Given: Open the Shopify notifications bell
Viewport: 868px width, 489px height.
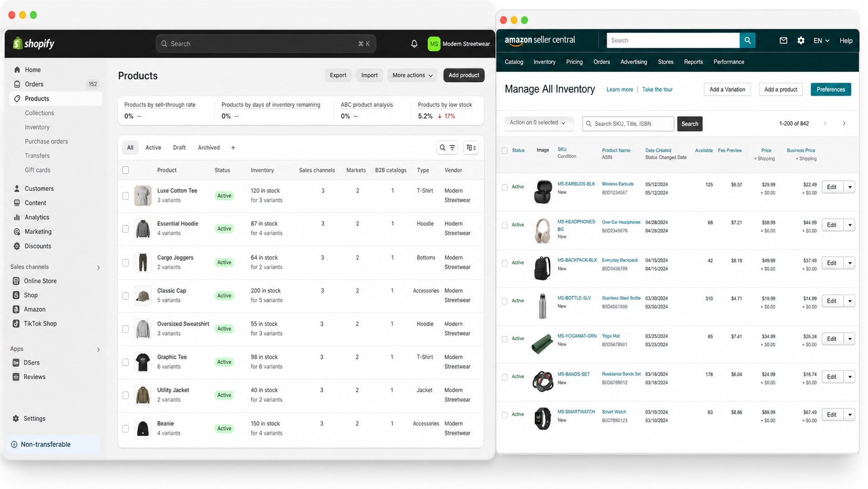Looking at the screenshot, I should pos(414,44).
